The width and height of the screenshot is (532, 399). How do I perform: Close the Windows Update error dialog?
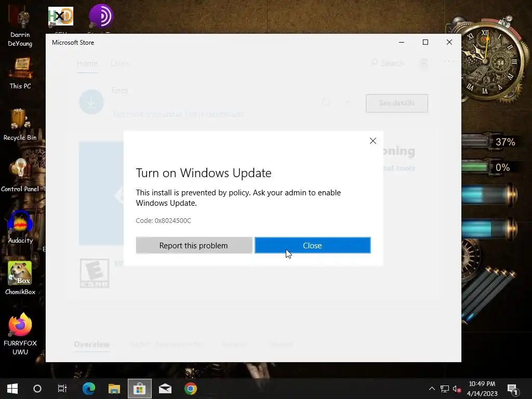312,245
